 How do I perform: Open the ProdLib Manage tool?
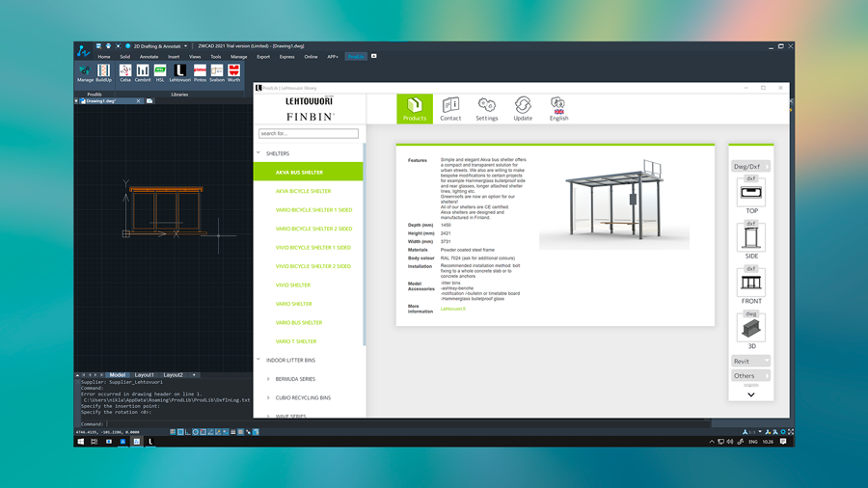85,73
